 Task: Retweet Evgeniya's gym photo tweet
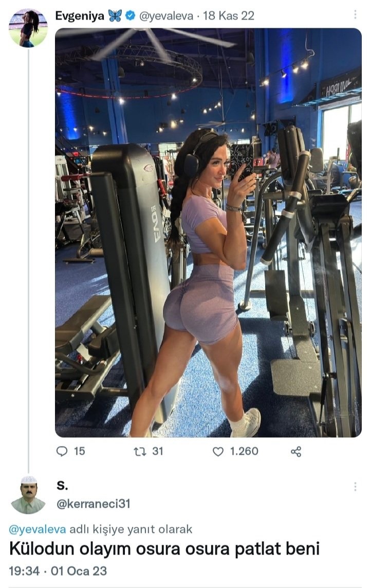click(140, 451)
